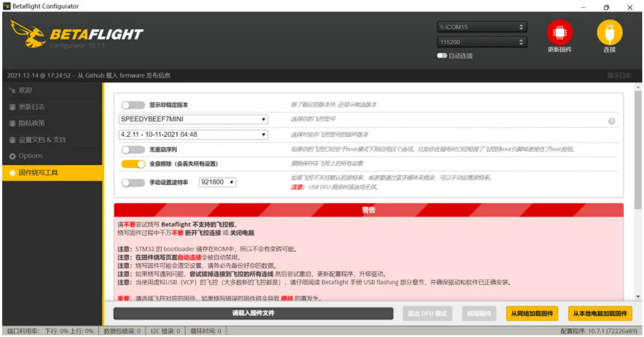Click the vertical scrollbar thumb
This screenshot has height=337, width=644.
click(638, 151)
